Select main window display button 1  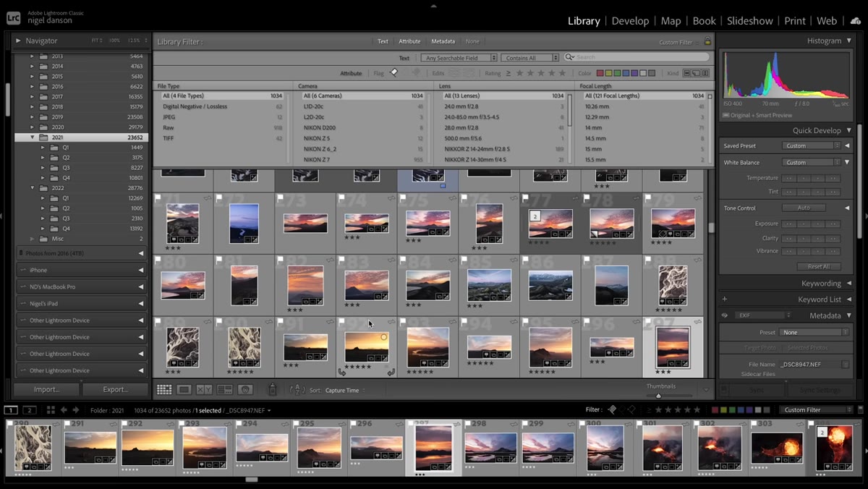click(x=12, y=410)
